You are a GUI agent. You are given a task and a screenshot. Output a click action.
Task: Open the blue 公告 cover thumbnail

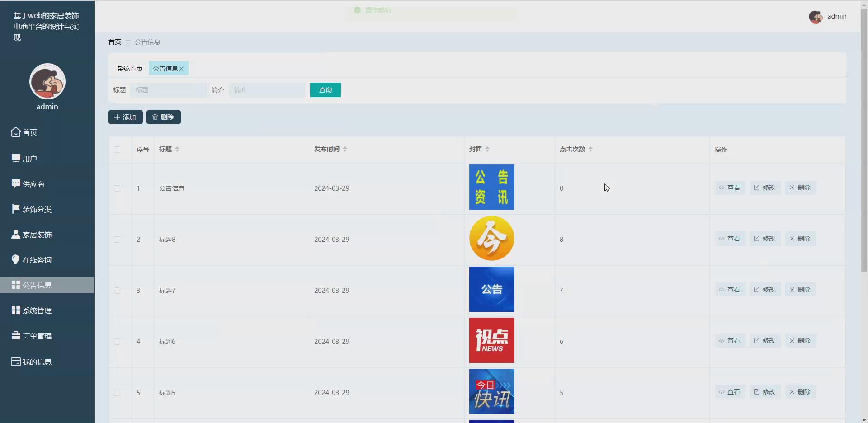[492, 289]
